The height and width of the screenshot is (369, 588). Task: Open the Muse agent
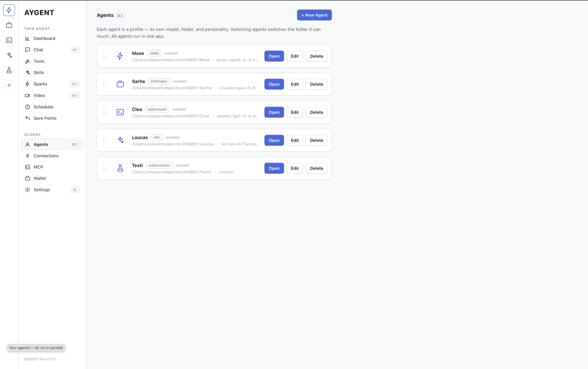point(274,56)
